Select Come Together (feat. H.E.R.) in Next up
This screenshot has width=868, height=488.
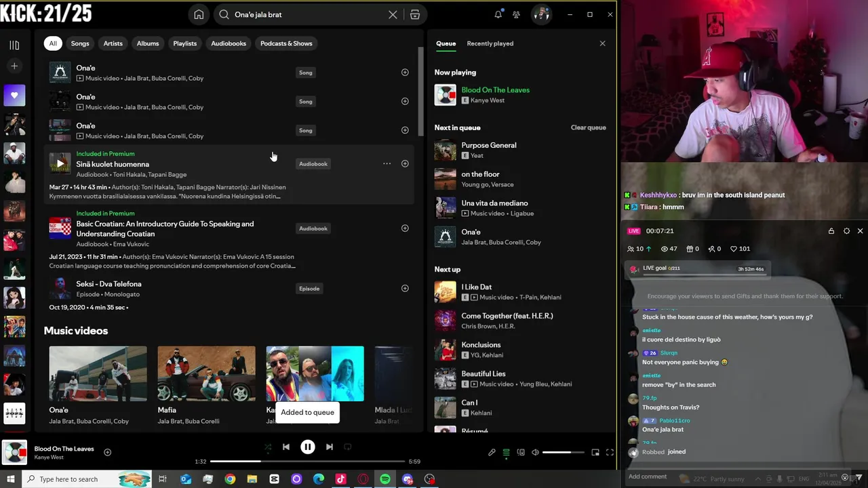(520, 321)
